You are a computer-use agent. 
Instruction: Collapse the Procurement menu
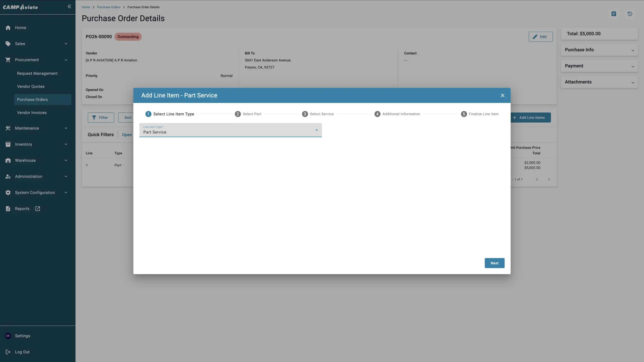point(66,60)
